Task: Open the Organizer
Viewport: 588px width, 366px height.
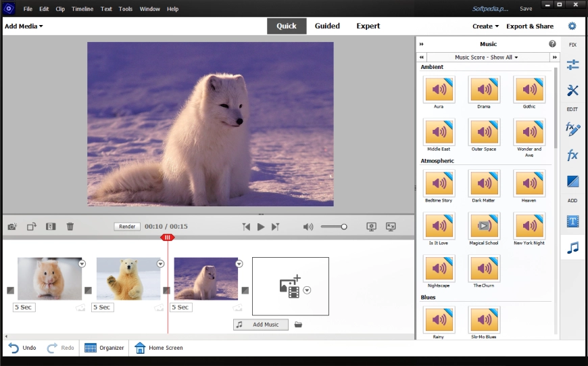Action: [x=104, y=348]
